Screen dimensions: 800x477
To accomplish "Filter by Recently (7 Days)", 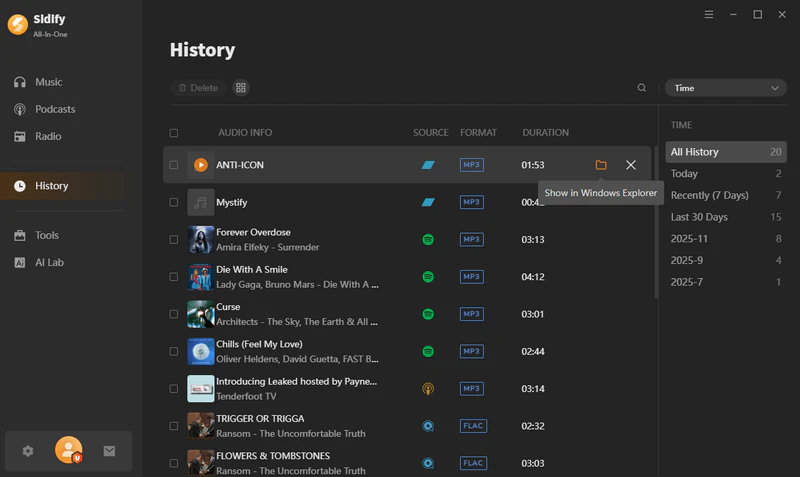I will (726, 195).
